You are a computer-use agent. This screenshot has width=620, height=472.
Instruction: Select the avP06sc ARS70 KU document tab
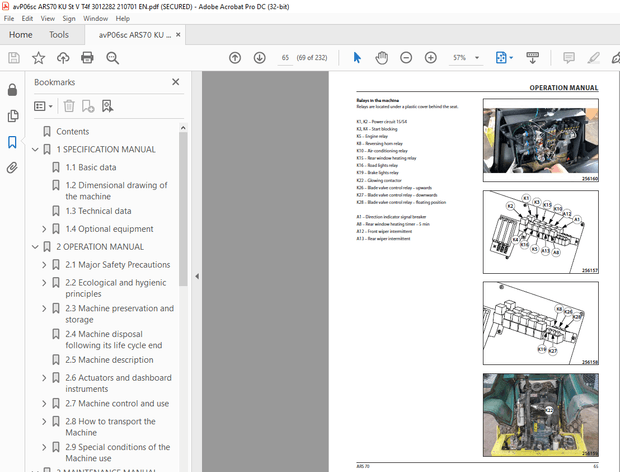coord(135,35)
